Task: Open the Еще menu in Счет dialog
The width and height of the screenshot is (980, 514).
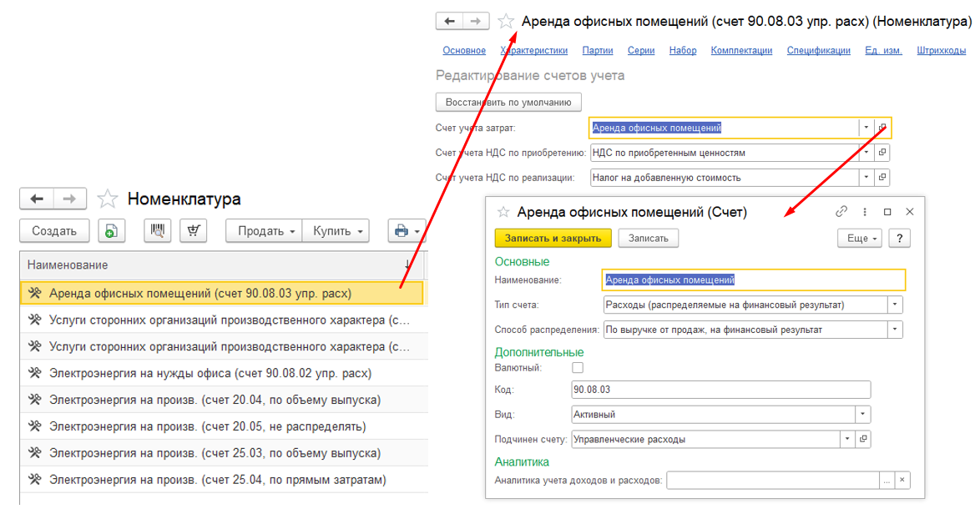Action: [860, 239]
